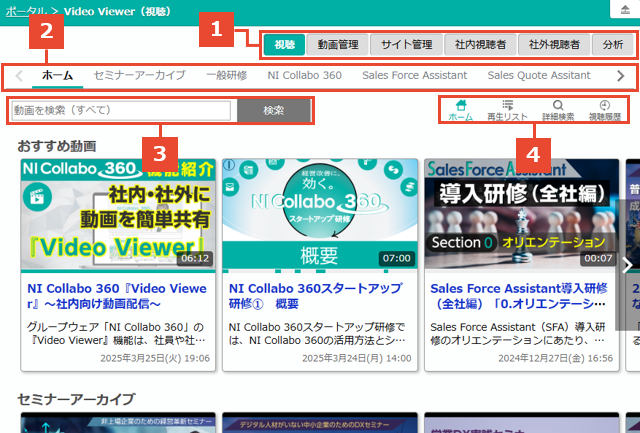Screen dimensions: 640x433
Task: Switch to the 視聴 mode tab
Action: [x=284, y=44]
